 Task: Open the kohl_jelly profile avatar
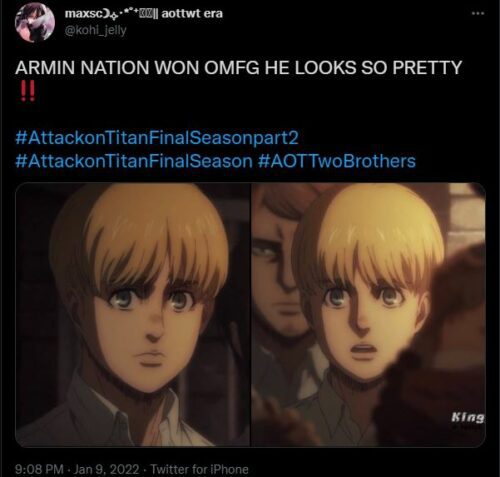(35, 23)
